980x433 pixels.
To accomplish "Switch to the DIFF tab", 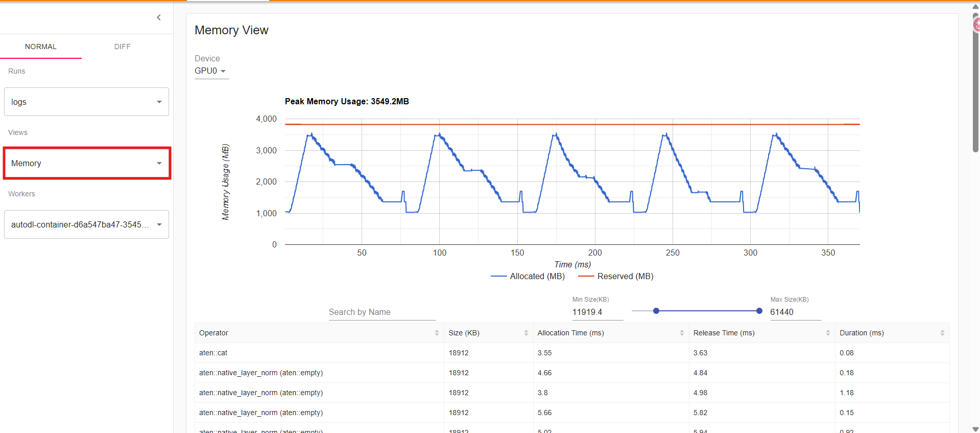I will point(123,47).
